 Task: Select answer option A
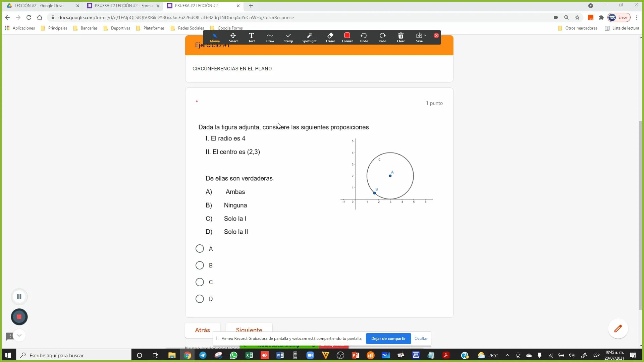pos(199,248)
